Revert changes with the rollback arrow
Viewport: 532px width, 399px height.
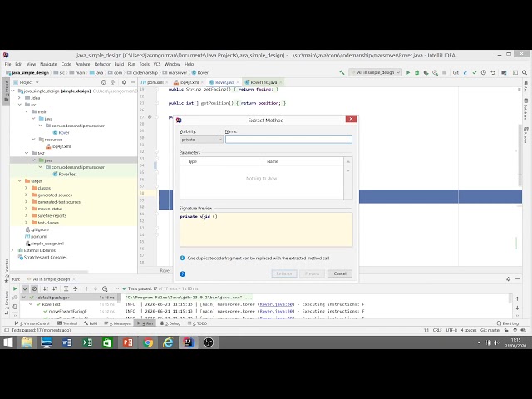point(493,72)
